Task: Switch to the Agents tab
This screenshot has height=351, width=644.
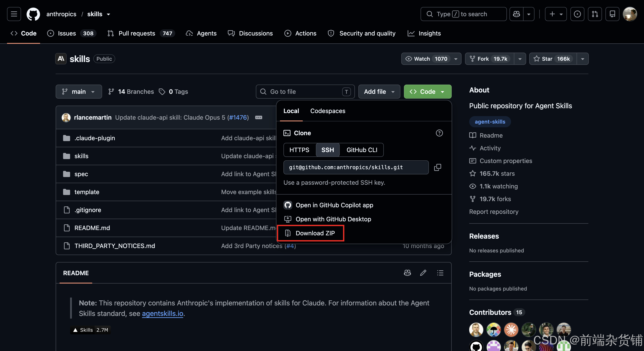Action: pos(201,33)
